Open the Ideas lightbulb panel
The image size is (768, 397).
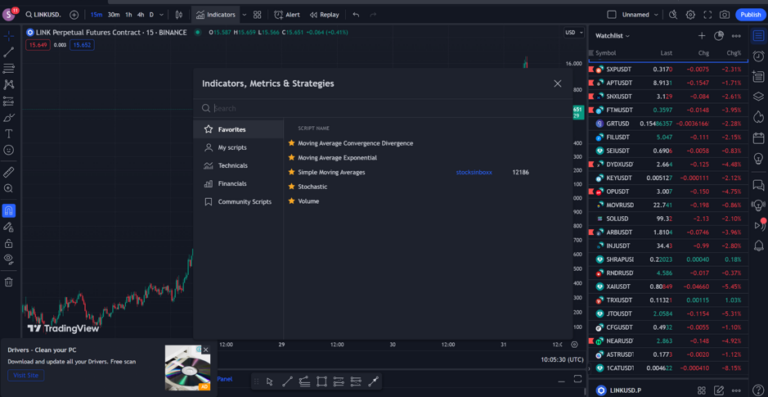[758, 158]
